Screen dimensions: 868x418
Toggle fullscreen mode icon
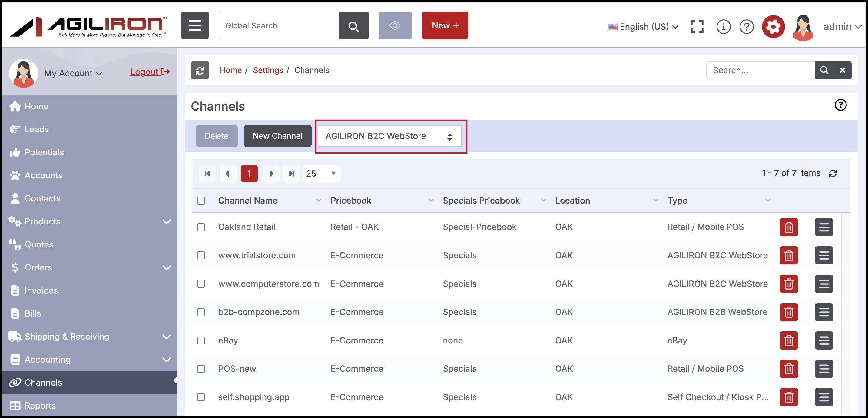coord(697,26)
